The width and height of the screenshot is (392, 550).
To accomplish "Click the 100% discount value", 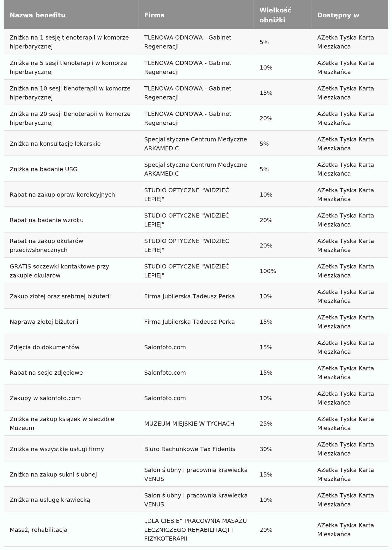I will click(268, 271).
